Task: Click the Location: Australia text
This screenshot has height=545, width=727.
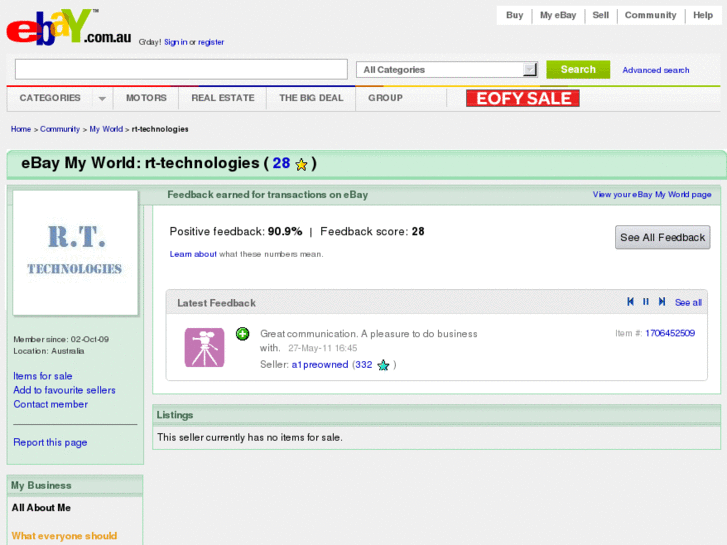Action: click(49, 351)
